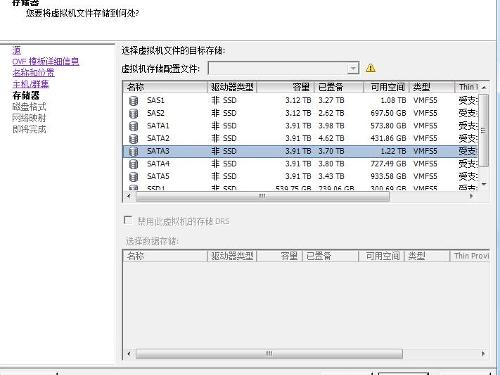Select the 网络映射 step in sidebar
500x375 pixels.
[29, 118]
